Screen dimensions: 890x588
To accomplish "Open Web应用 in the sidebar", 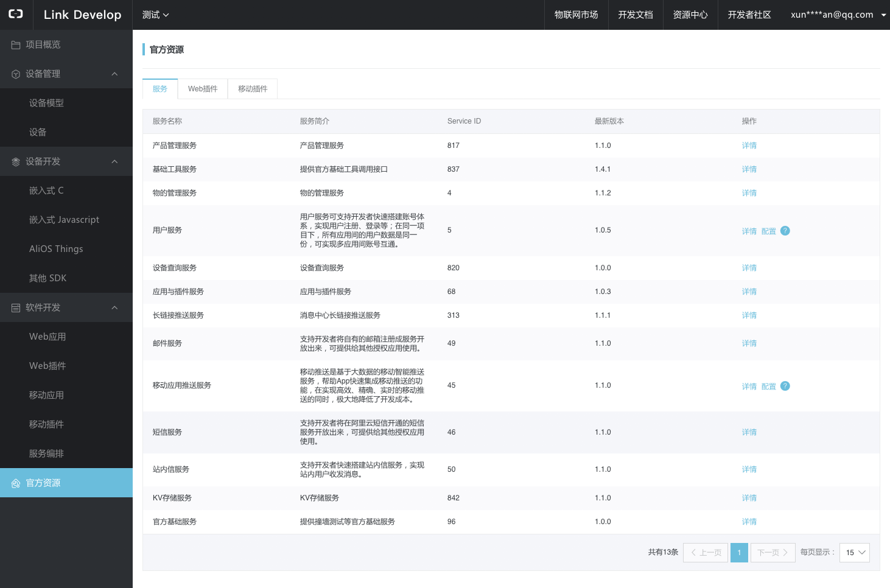I will [66, 337].
